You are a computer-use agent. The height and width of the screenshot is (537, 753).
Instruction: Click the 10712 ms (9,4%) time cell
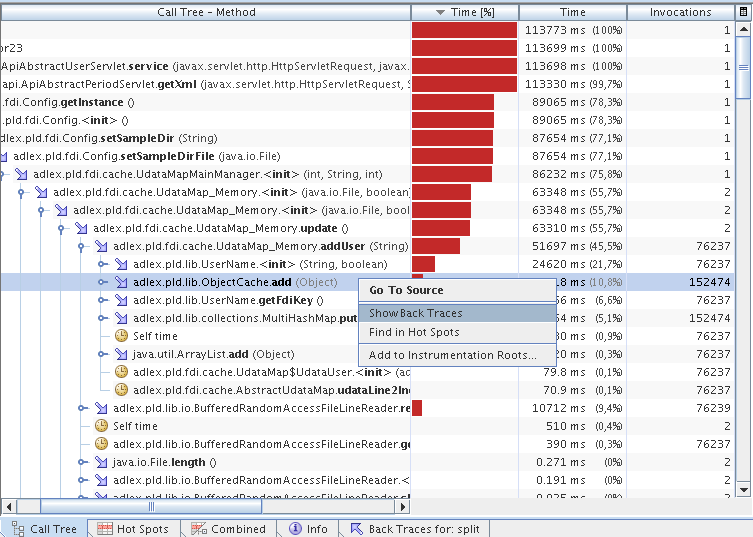[573, 408]
